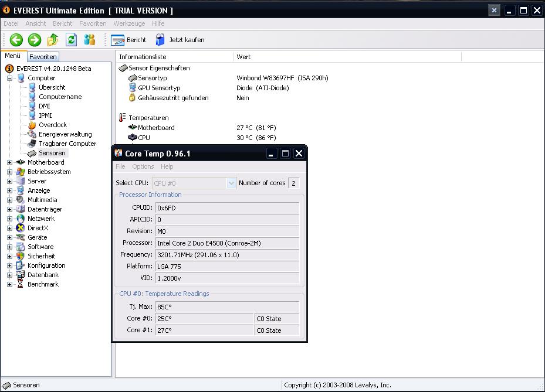Click the Motherboard temperature 27 °C value
Screen dimensions: 545x392
pyautogui.click(x=256, y=128)
